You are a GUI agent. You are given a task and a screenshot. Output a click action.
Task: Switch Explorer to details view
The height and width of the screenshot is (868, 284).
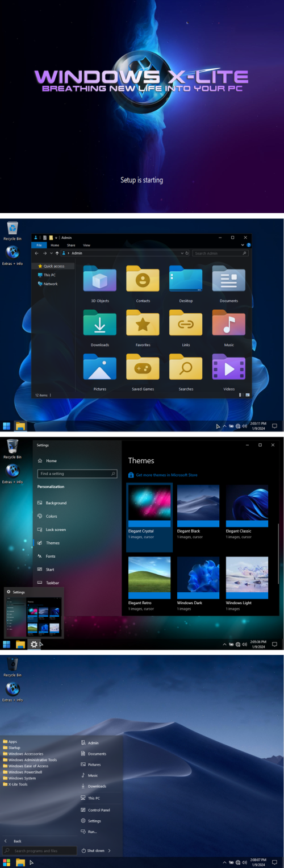[241, 394]
